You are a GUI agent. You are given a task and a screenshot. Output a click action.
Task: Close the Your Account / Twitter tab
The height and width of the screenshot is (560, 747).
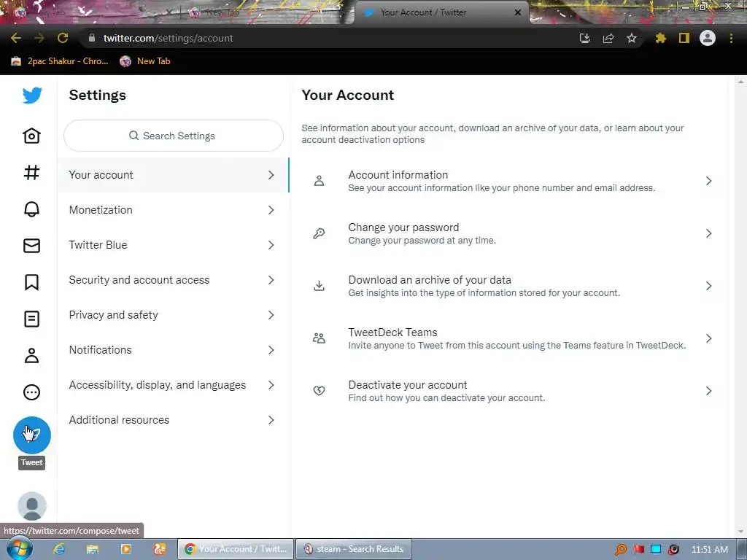coord(518,12)
